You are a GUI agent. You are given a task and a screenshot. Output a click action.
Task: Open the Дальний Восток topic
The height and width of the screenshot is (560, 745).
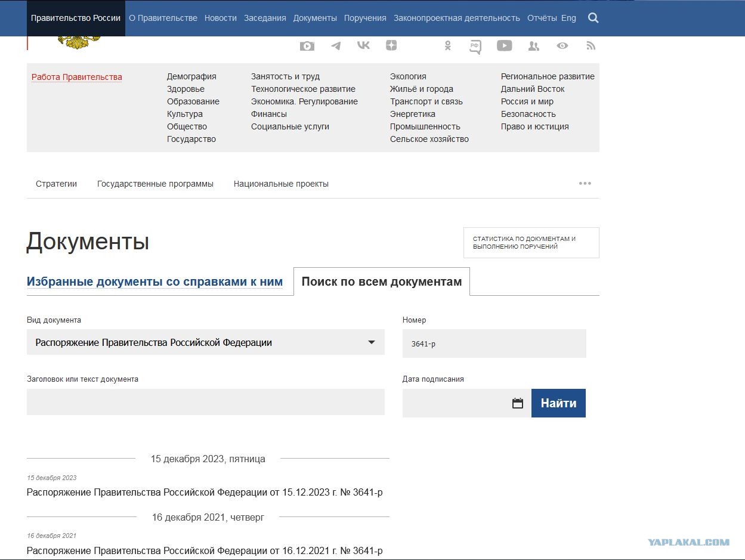533,89
